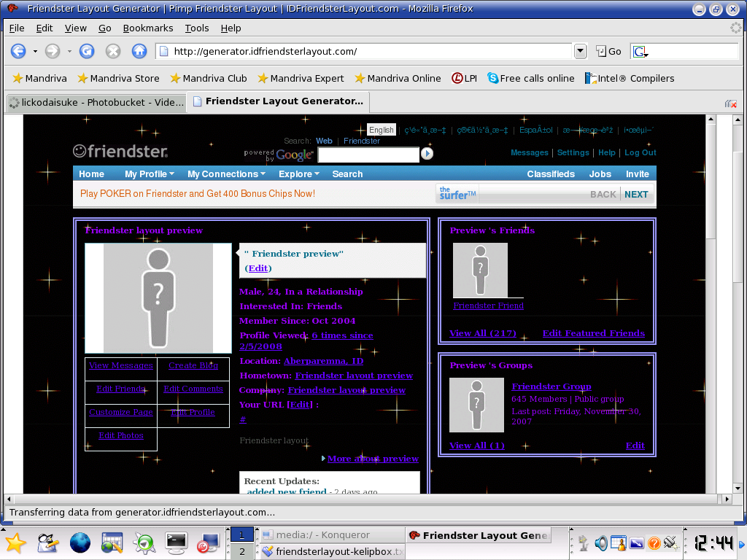Click the large profile photo placeholder

(158, 298)
